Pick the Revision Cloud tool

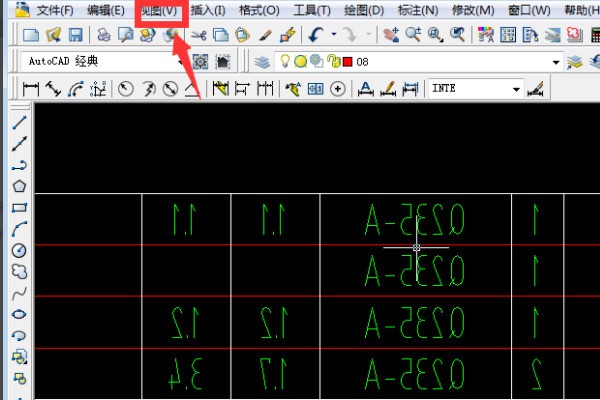pyautogui.click(x=18, y=271)
